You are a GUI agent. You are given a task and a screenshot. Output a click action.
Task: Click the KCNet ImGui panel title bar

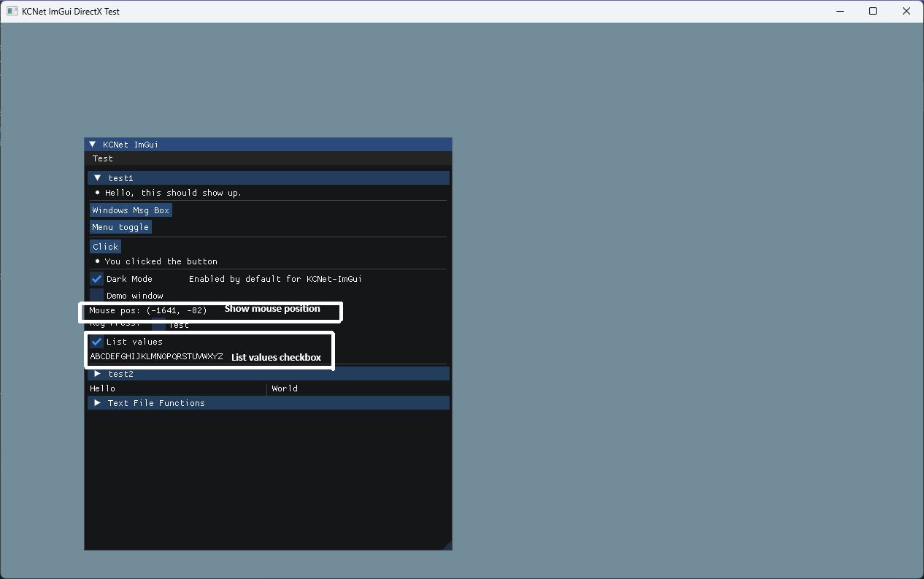(x=269, y=145)
